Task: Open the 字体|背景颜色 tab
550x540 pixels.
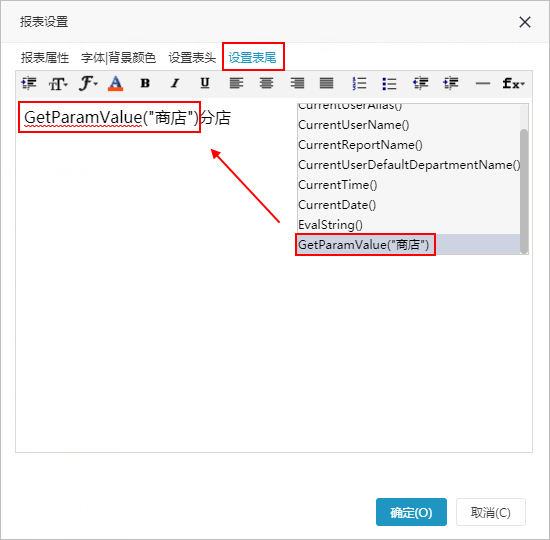Action: click(118, 58)
